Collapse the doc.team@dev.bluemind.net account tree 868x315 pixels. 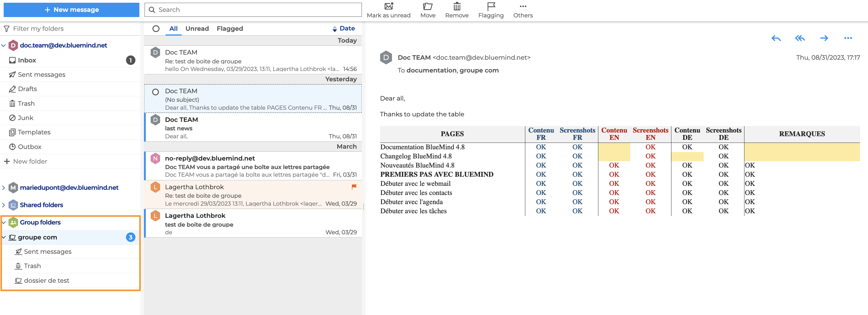coord(4,45)
